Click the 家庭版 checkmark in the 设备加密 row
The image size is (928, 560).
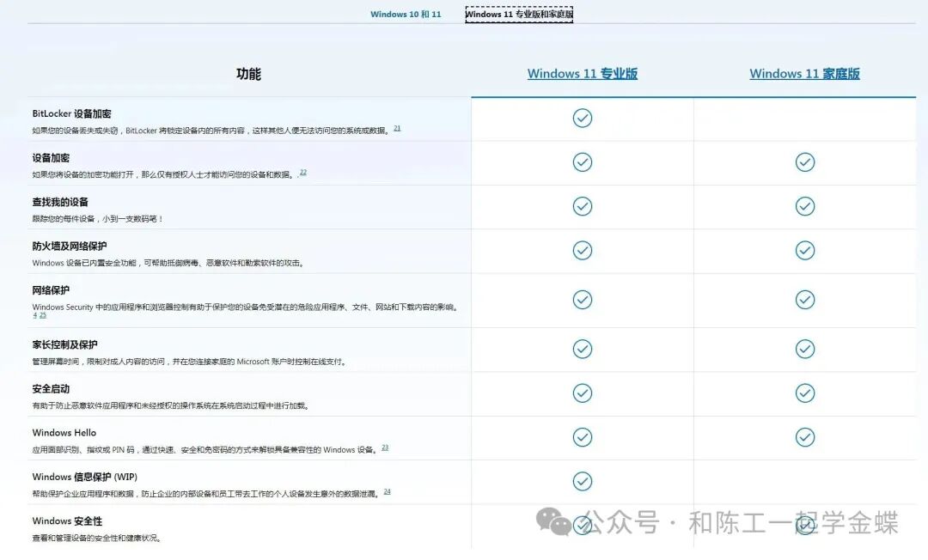click(x=804, y=162)
